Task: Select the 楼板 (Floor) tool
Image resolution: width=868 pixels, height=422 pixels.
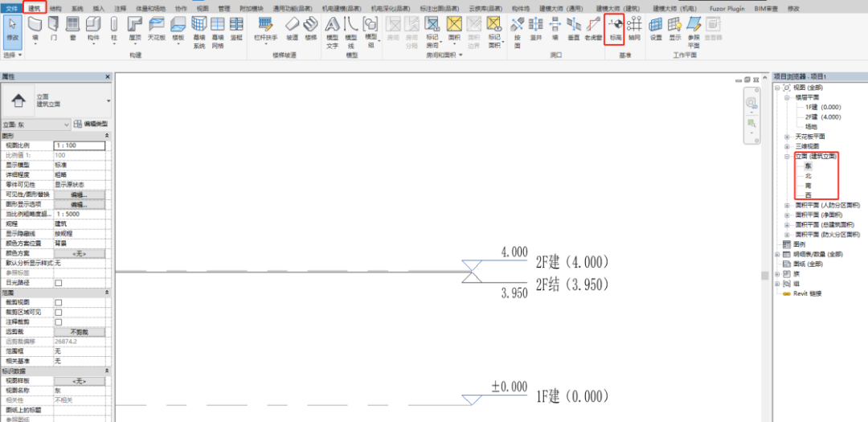Action: click(x=178, y=31)
